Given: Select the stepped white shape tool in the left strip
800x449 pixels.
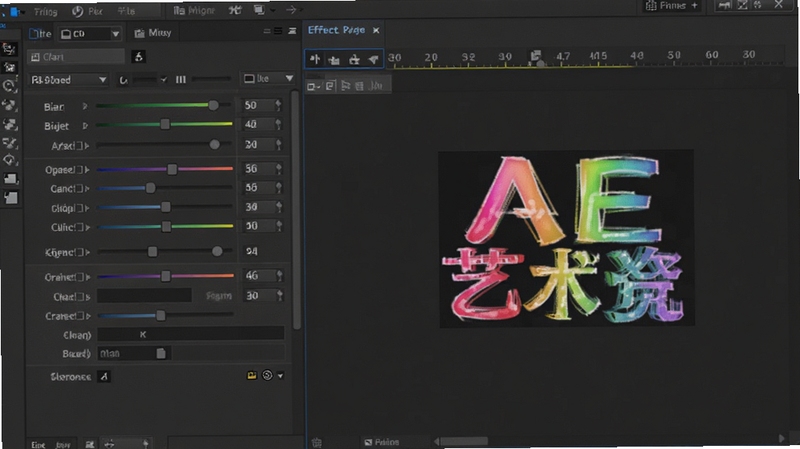Looking at the screenshot, I should click(10, 179).
